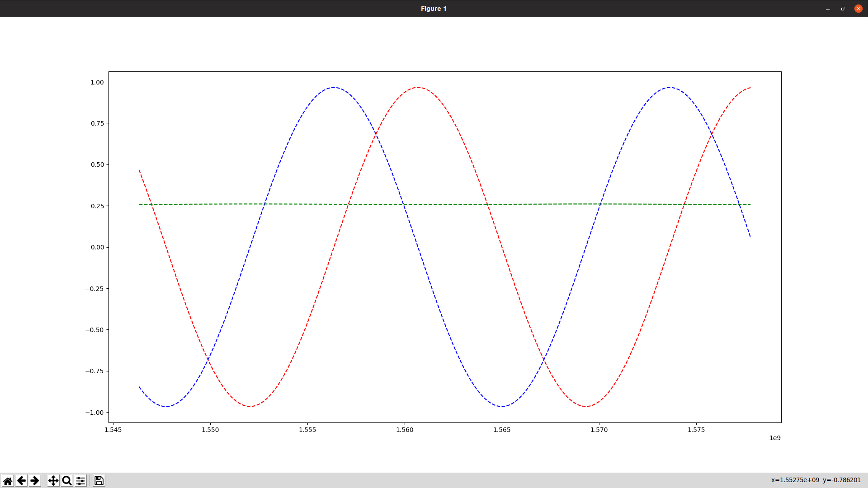Open Configure subplots settings
The width and height of the screenshot is (868, 488).
[x=80, y=480]
